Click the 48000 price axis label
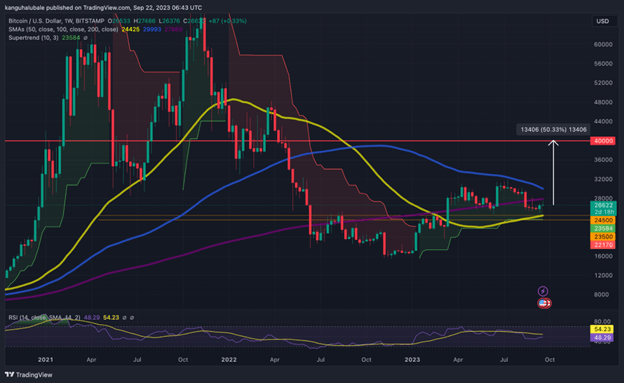624x383 pixels. coord(603,102)
